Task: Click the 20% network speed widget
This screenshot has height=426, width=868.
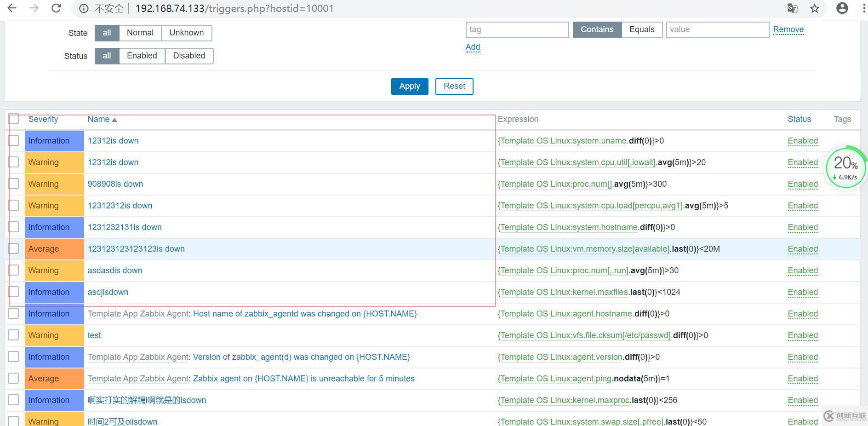Action: [845, 167]
